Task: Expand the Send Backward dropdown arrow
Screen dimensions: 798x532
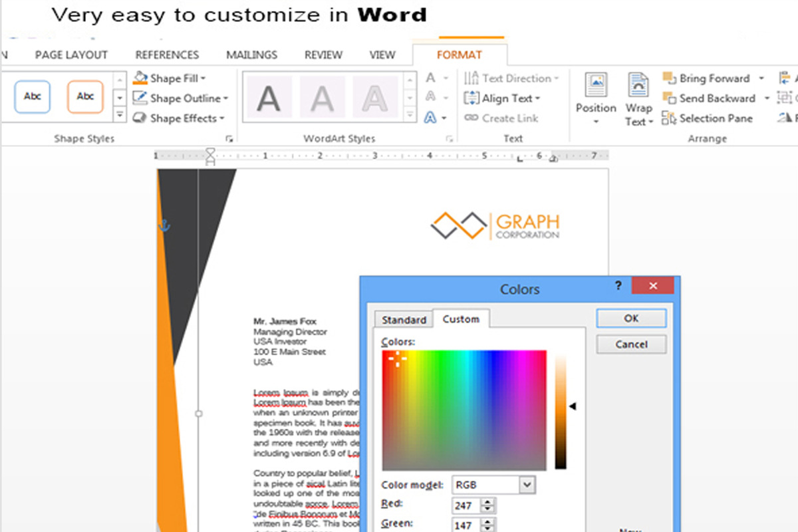Action: pos(766,98)
